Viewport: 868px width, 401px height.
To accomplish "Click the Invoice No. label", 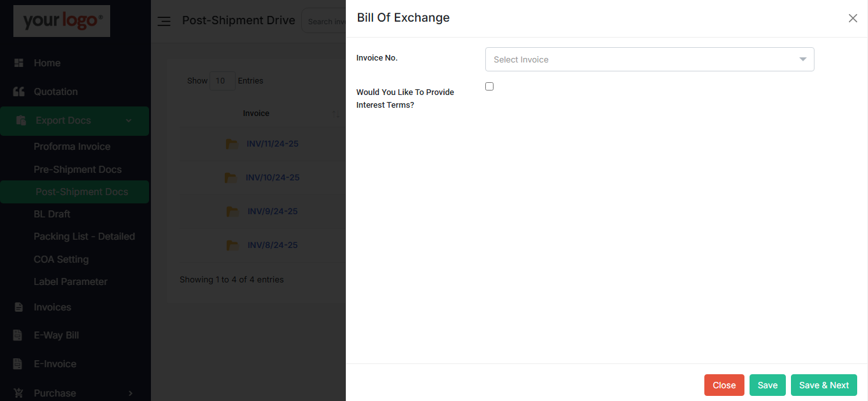I will click(x=377, y=58).
